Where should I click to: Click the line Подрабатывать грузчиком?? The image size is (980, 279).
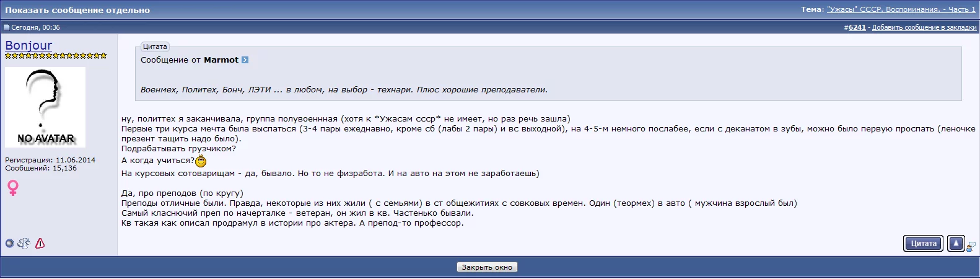[x=178, y=149]
